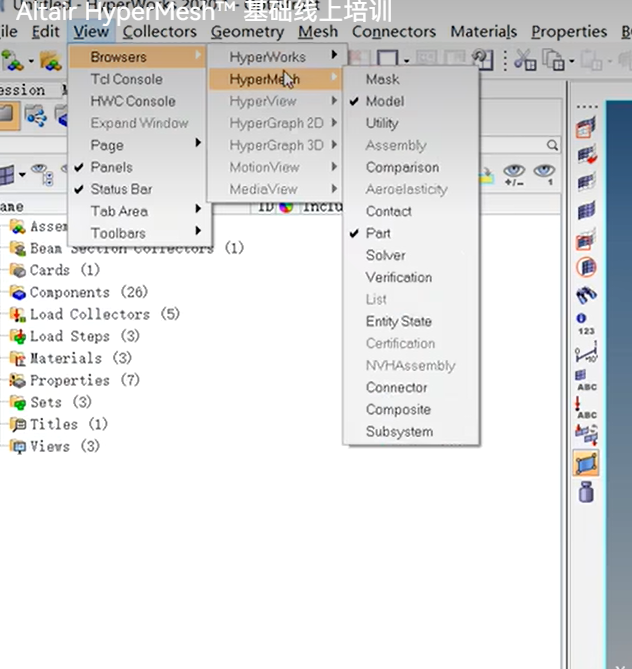
Task: Click the circled mesh grid icon
Action: tap(586, 268)
